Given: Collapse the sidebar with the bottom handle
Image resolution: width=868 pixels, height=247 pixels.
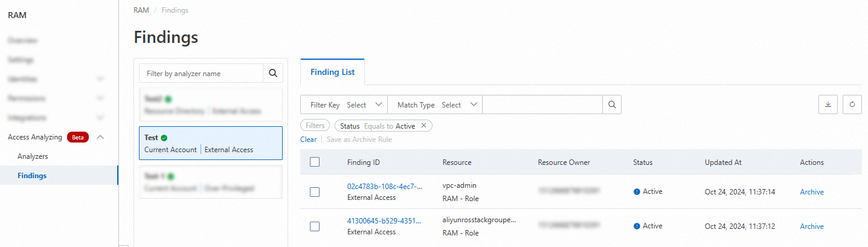Looking at the screenshot, I should click(123, 245).
